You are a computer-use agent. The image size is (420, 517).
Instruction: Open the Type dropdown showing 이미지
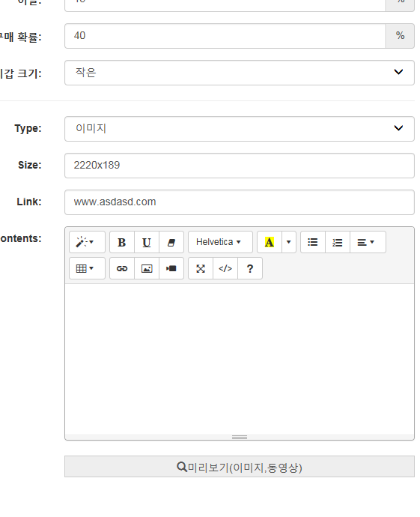tap(240, 129)
